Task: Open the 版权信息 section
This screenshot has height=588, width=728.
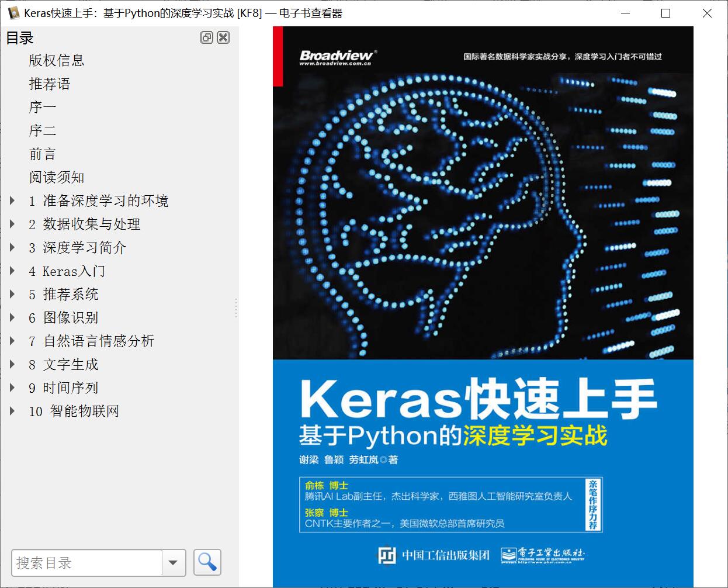Action: [x=56, y=60]
